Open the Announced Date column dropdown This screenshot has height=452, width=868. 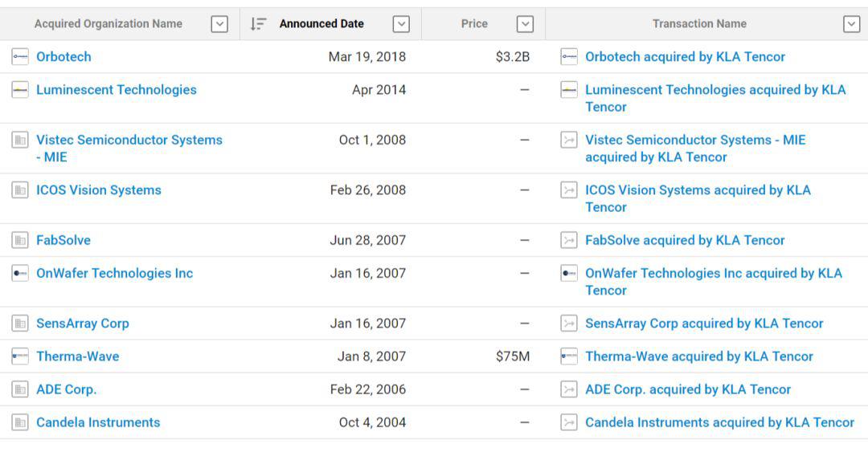coord(401,24)
